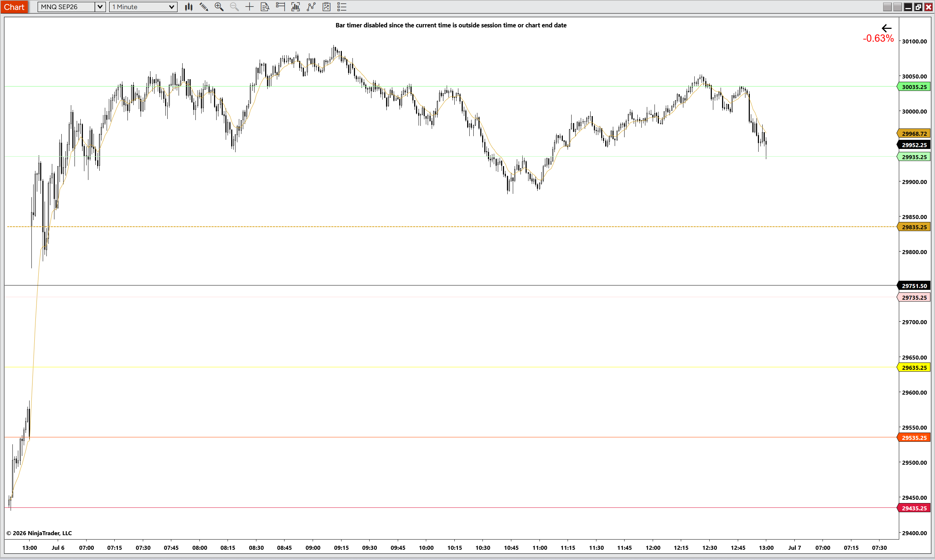
Task: Choose the crosshair cursor plus icon
Action: click(x=249, y=7)
